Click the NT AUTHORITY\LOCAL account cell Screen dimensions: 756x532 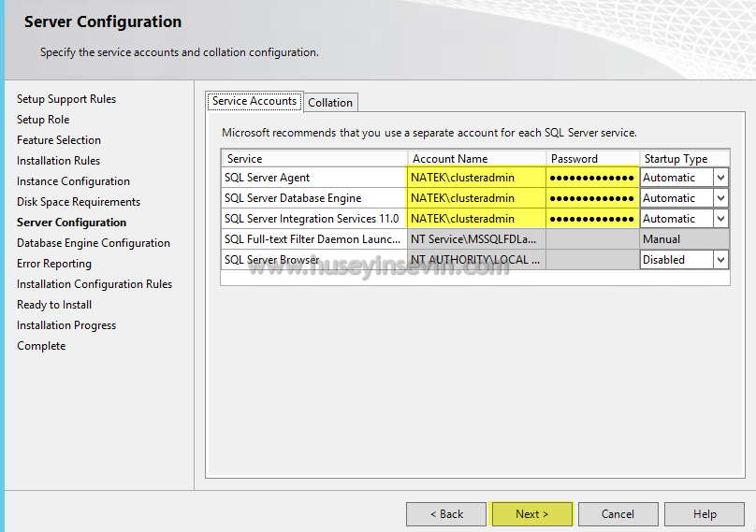coord(476,260)
